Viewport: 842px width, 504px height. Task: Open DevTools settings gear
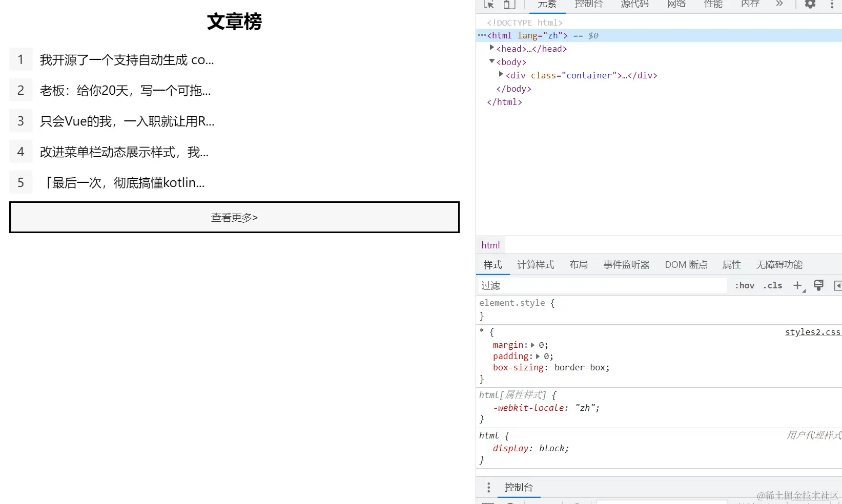pos(810,4)
